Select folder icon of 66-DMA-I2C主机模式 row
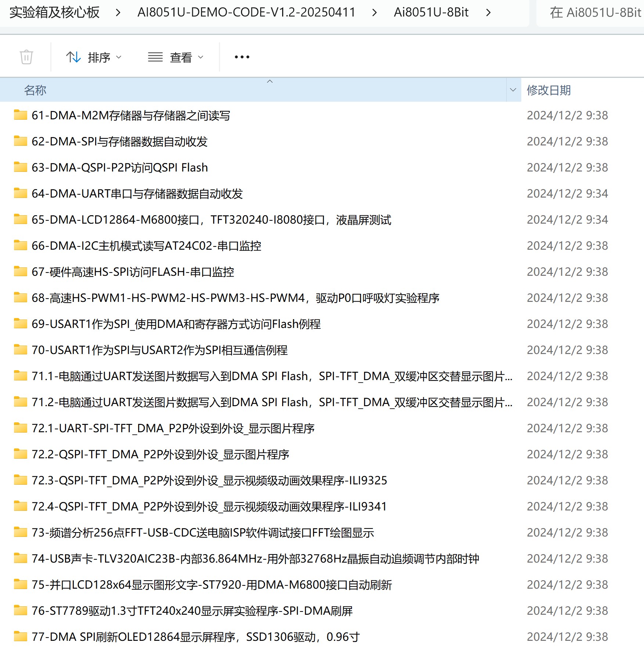This screenshot has height=650, width=644. (x=21, y=245)
